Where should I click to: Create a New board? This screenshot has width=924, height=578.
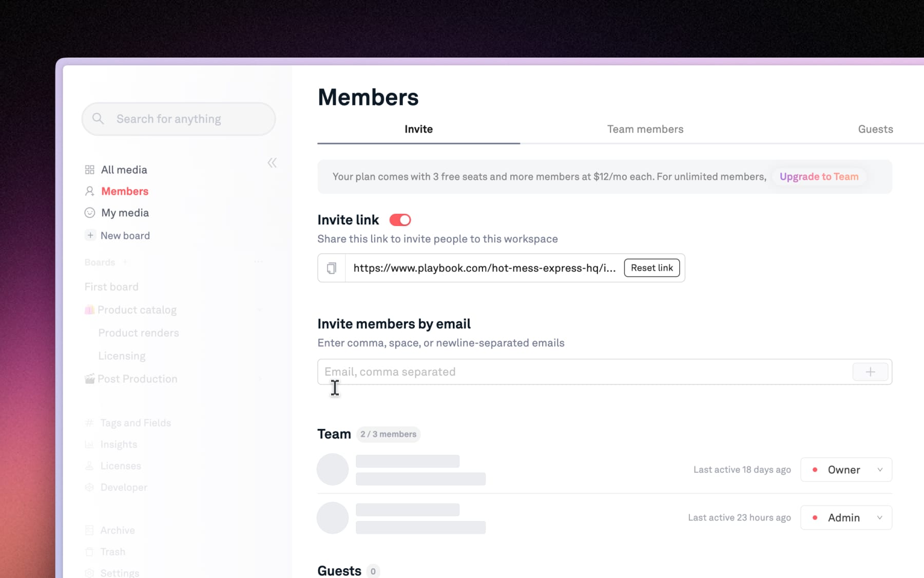(x=125, y=235)
